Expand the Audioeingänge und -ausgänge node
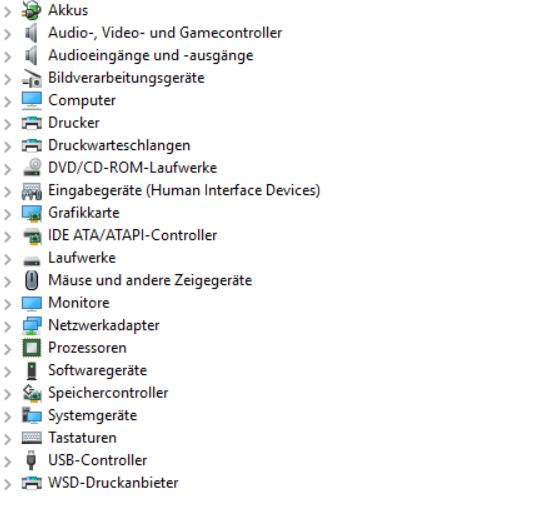Screen dimensions: 548x509 click(x=8, y=57)
